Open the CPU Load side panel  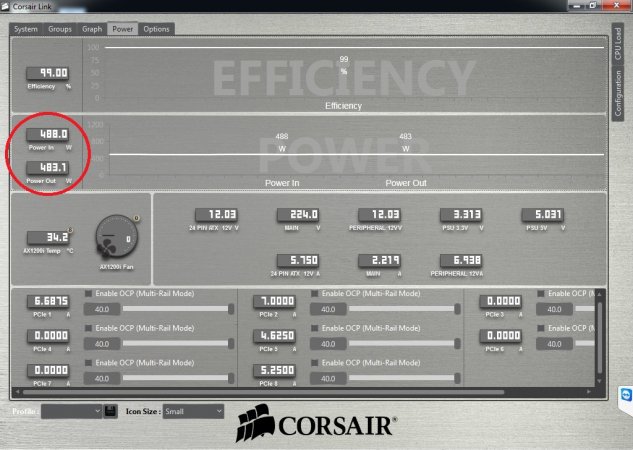[x=618, y=44]
